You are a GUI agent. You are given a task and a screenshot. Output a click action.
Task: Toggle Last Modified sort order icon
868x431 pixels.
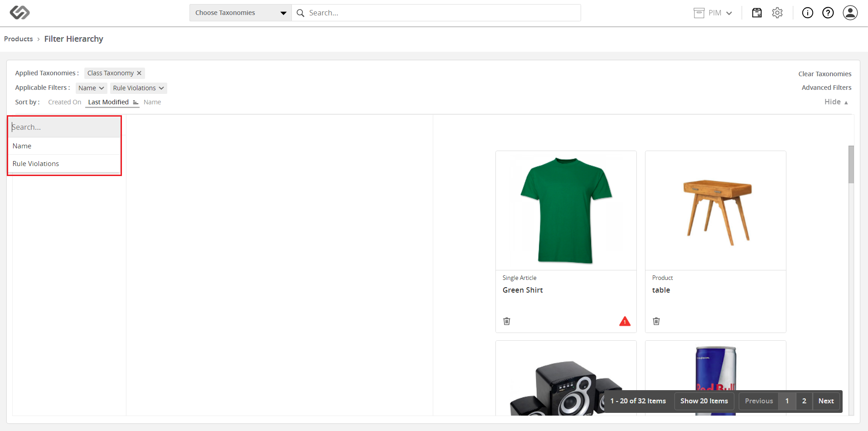click(136, 102)
